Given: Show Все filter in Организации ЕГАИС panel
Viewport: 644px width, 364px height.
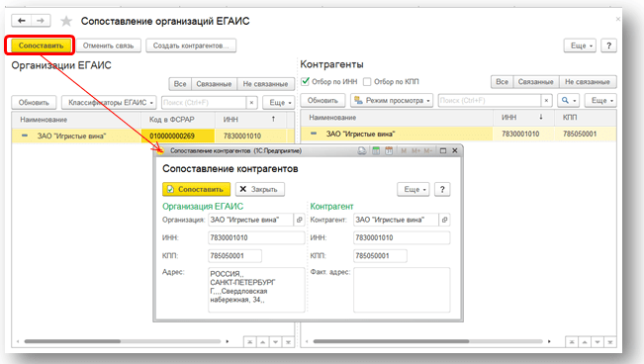Looking at the screenshot, I should (x=180, y=84).
